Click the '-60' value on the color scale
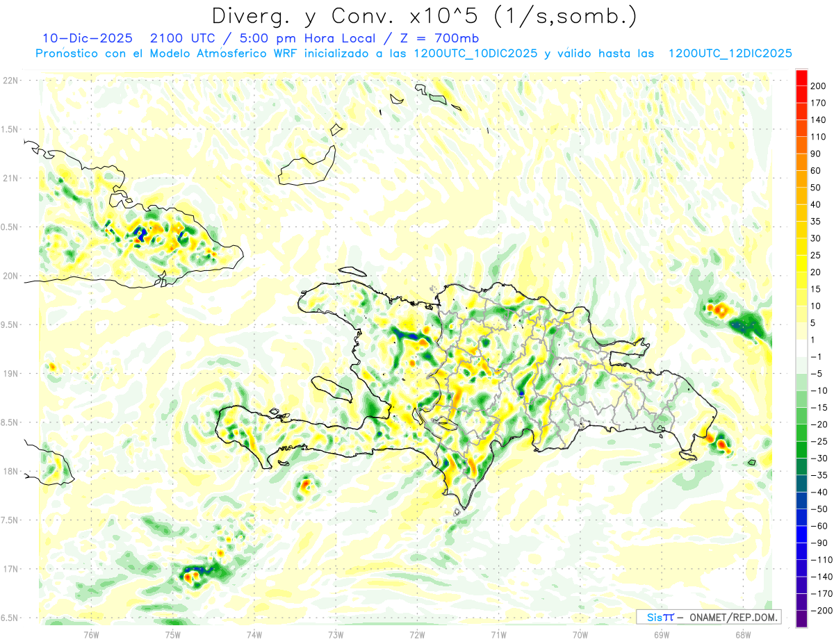Viewport: 834px width, 644px height. tap(818, 526)
